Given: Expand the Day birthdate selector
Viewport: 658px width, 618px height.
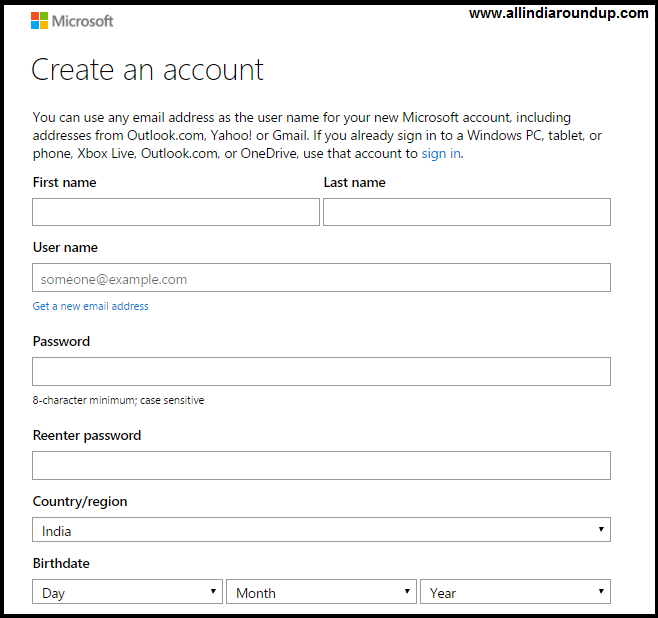Looking at the screenshot, I should coord(127,592).
